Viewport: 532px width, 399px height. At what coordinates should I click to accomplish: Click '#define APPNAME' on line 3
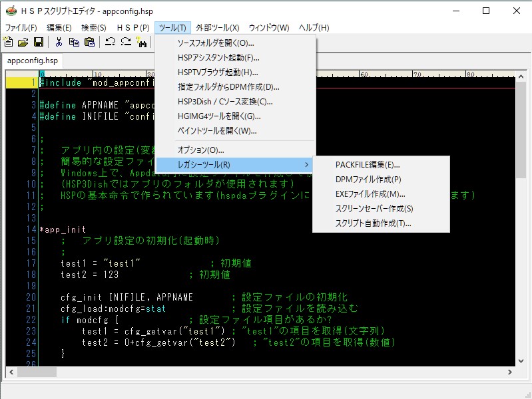point(79,105)
